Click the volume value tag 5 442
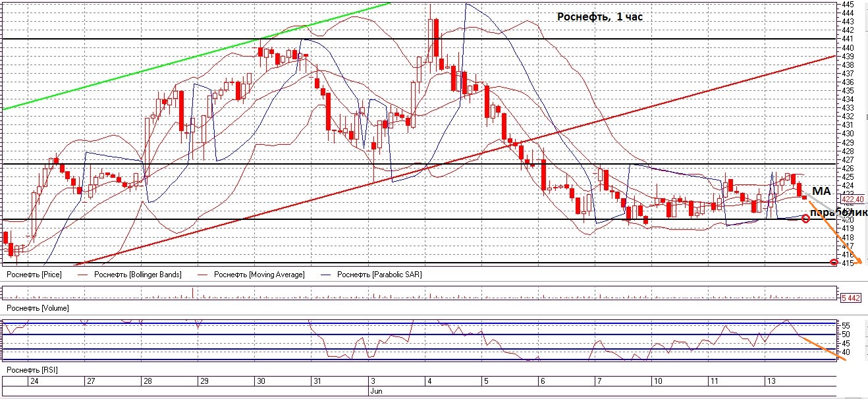This screenshot has width=868, height=399. 852,298
